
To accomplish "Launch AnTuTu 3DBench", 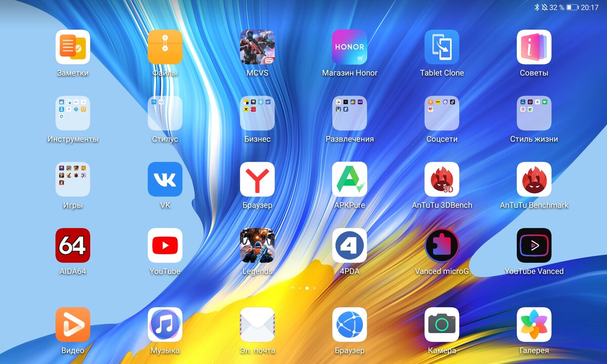I will pyautogui.click(x=442, y=179).
